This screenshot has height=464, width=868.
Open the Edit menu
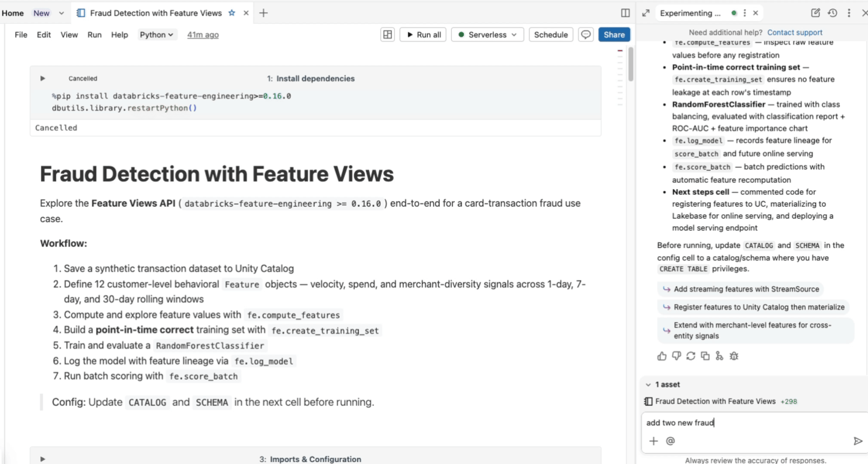(x=44, y=35)
